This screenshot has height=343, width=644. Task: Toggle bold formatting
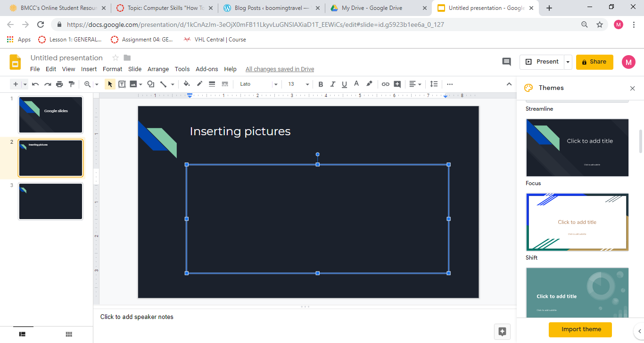[321, 84]
